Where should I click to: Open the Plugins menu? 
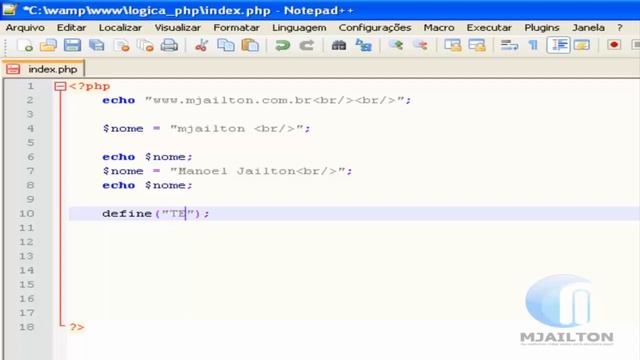542,28
